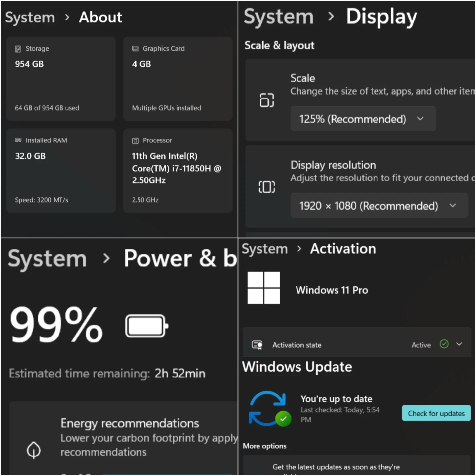
Task: Click the Energy recommendations leaf icon
Action: point(34,450)
